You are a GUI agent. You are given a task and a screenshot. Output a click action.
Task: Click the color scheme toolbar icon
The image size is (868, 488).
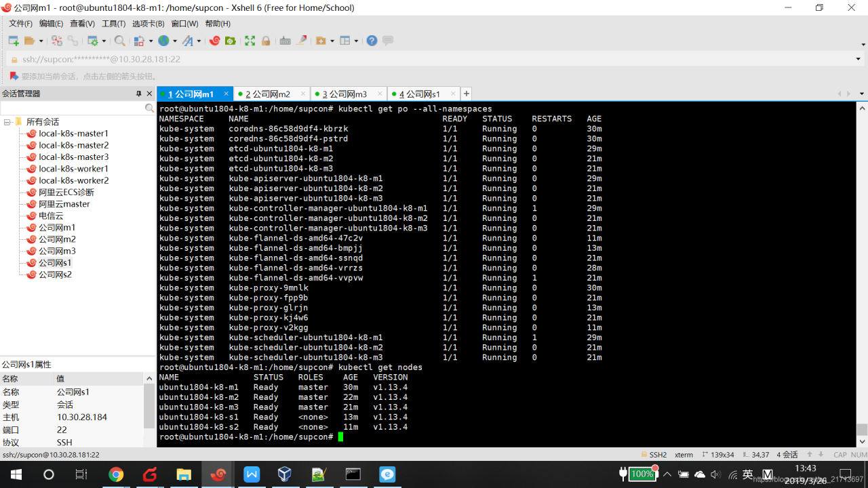coord(139,41)
